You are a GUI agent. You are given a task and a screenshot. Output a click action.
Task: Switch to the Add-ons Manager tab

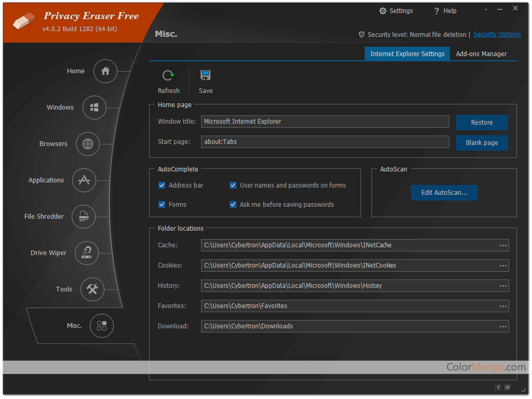(481, 54)
